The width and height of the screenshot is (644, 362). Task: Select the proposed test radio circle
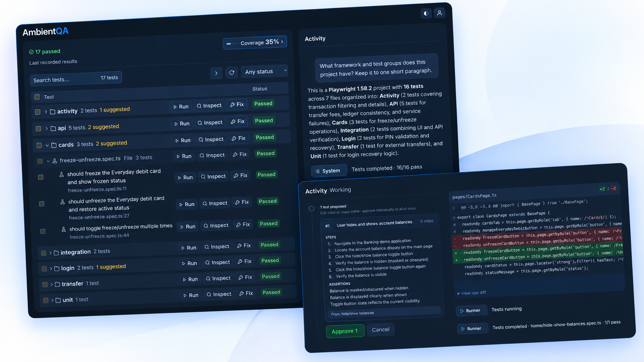click(311, 209)
